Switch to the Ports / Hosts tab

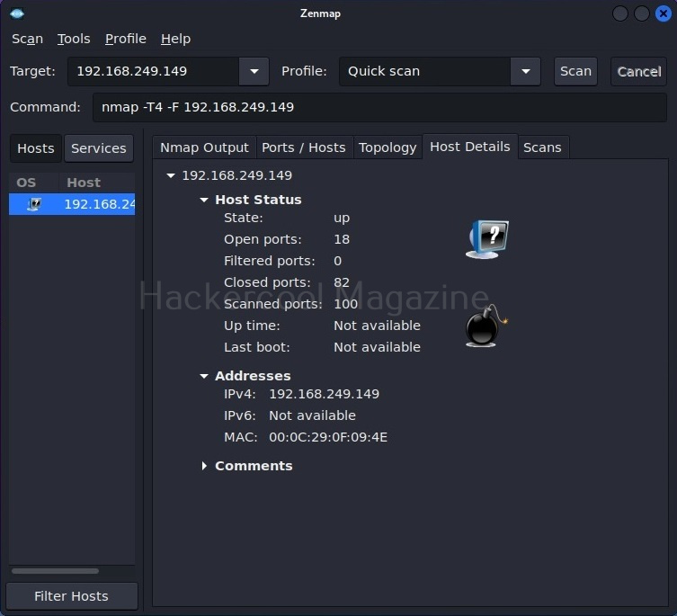click(304, 147)
